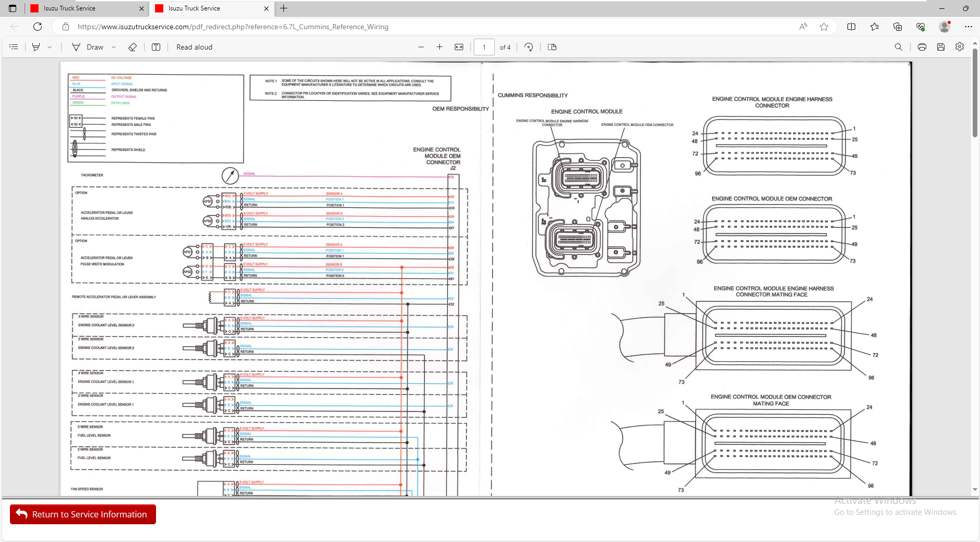Return to Service Information

click(83, 514)
